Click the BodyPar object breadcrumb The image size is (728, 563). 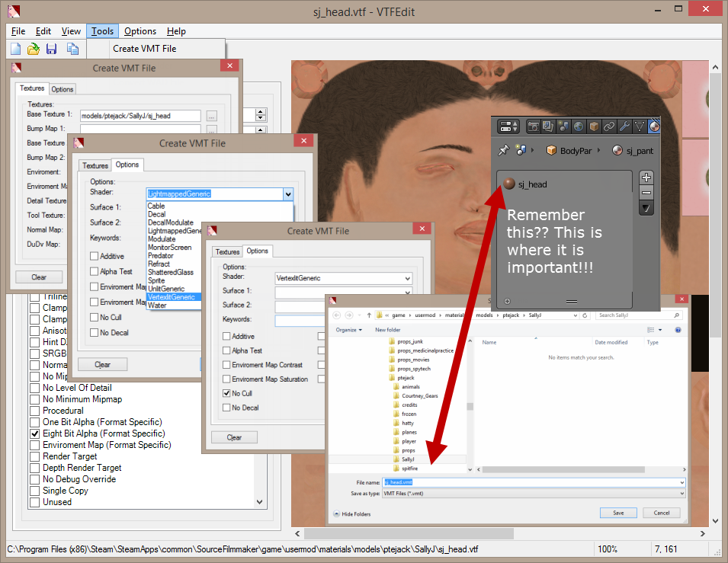(569, 150)
